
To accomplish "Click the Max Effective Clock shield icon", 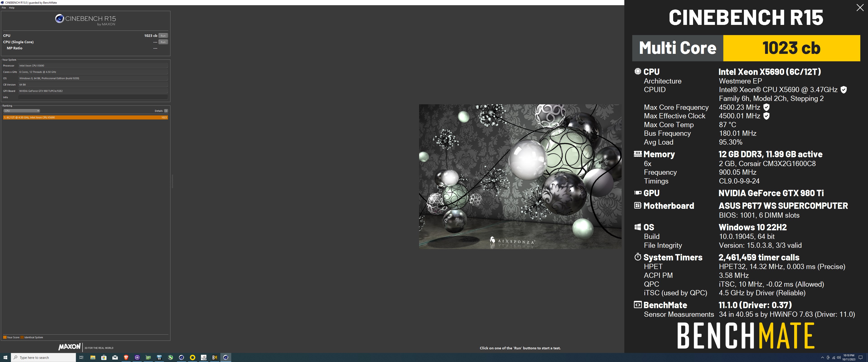I will (766, 116).
